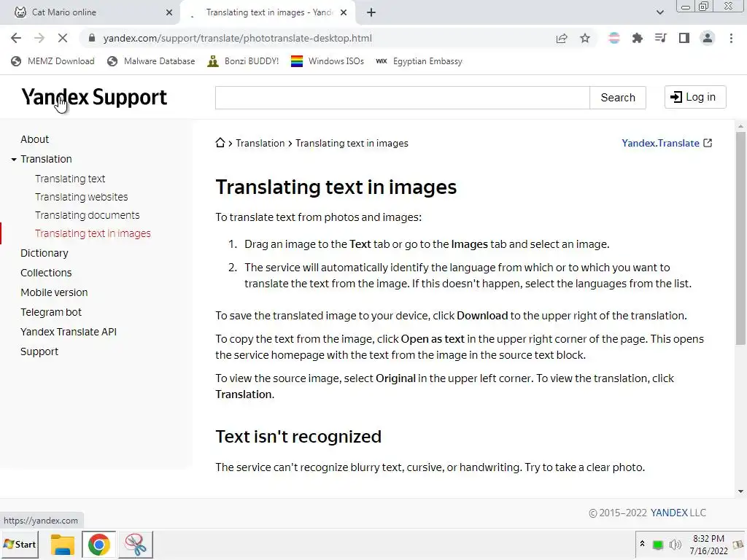Click the green network tray icon
The width and height of the screenshot is (747, 560).
(x=658, y=545)
